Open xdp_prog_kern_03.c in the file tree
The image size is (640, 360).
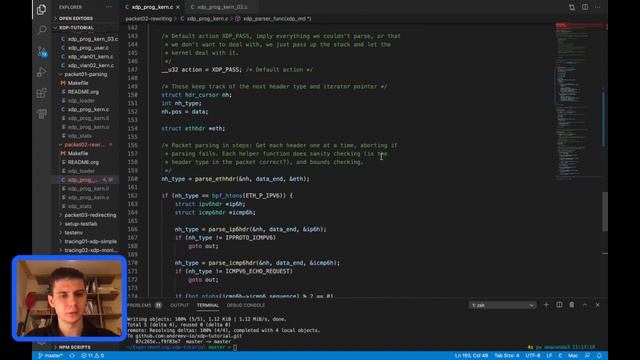[x=93, y=39]
